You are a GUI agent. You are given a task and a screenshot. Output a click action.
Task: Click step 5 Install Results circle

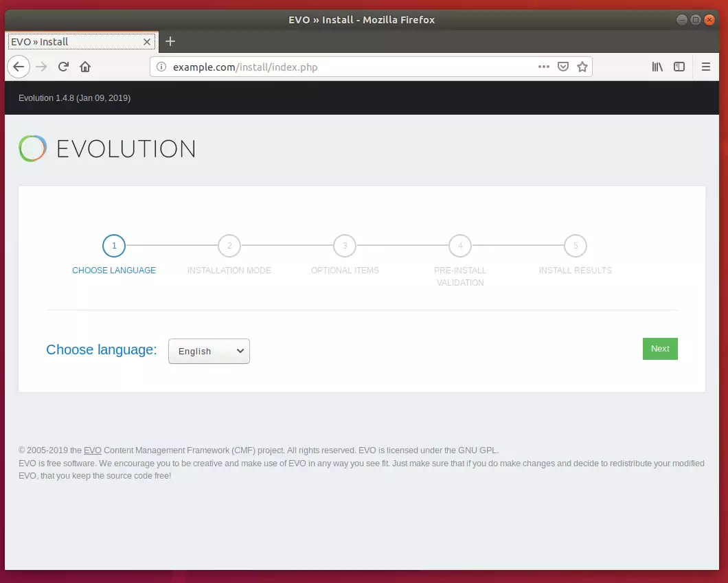coord(576,246)
